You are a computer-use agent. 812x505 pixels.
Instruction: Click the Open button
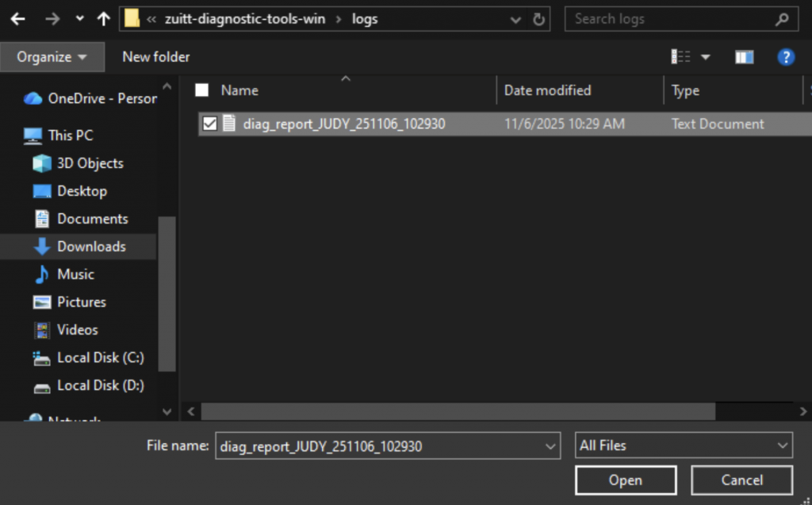pos(625,480)
